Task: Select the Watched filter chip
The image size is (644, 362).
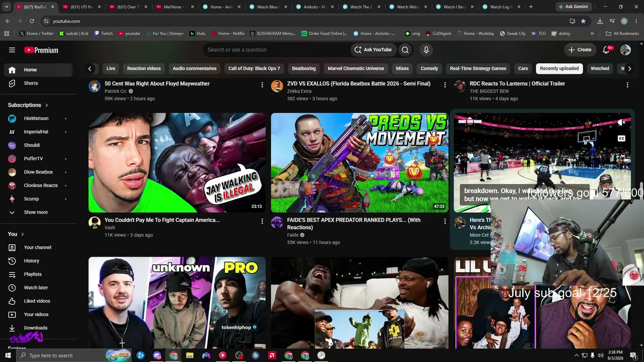Action: [600, 68]
